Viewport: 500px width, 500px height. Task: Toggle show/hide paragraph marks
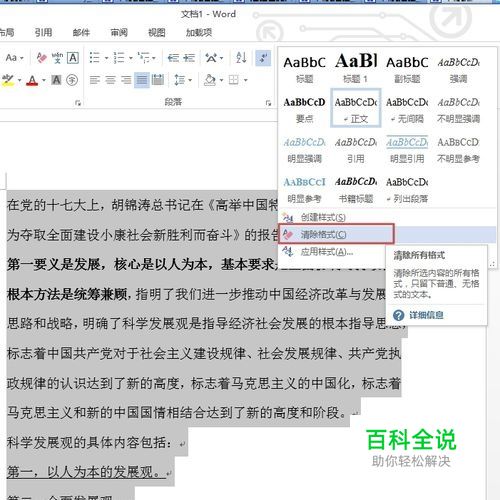click(263, 58)
